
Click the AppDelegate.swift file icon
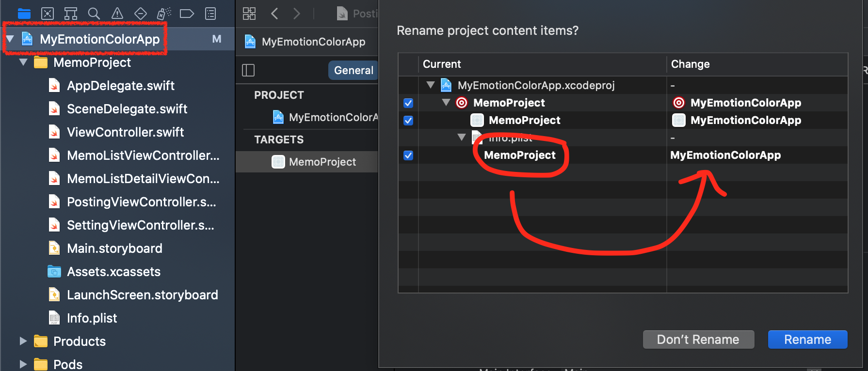point(54,86)
